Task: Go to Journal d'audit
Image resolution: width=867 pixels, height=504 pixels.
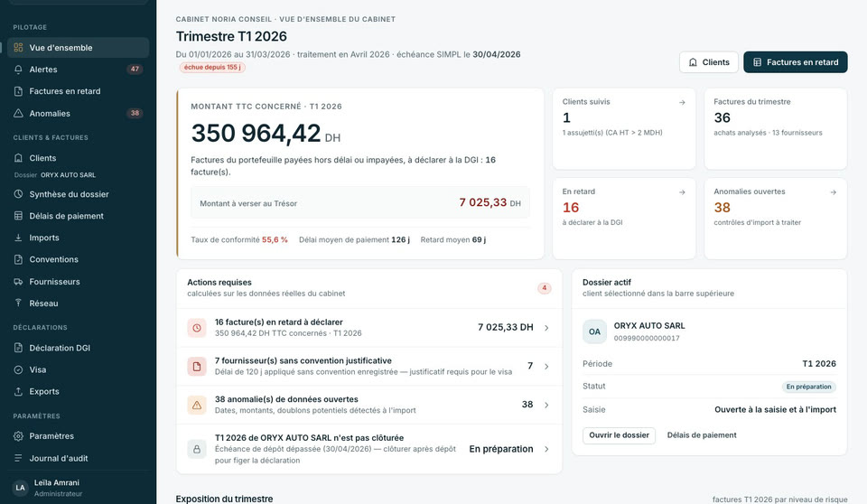Action: tap(78, 458)
